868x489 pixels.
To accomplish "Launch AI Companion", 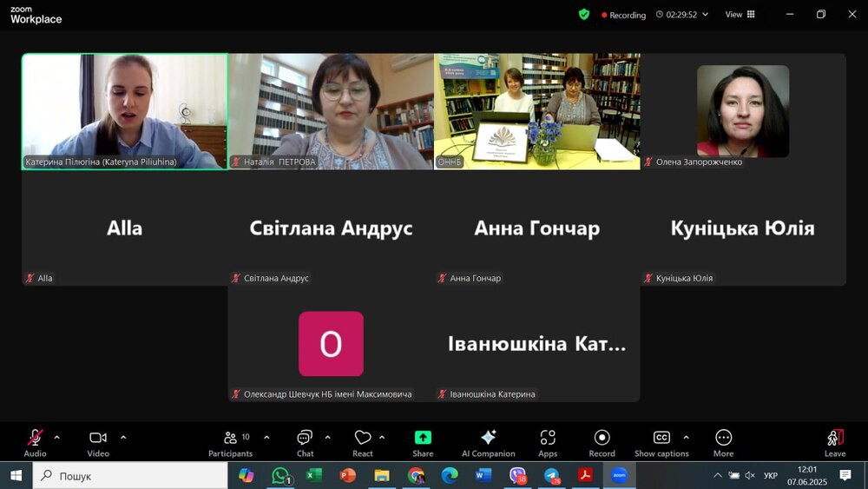I will click(488, 441).
